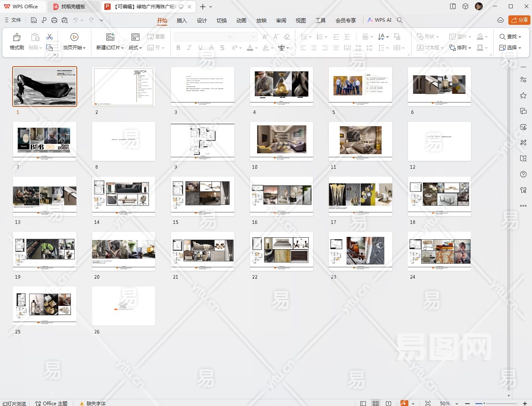Click the Save icon in quick toolbar
This screenshot has width=532, height=406.
click(x=34, y=20)
